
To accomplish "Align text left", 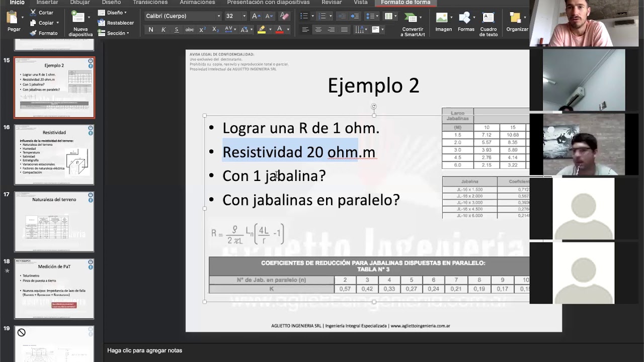I will pyautogui.click(x=305, y=30).
